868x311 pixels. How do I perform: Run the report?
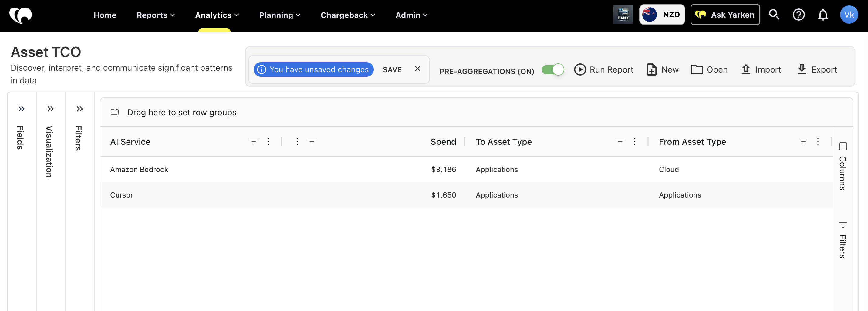[x=603, y=69]
